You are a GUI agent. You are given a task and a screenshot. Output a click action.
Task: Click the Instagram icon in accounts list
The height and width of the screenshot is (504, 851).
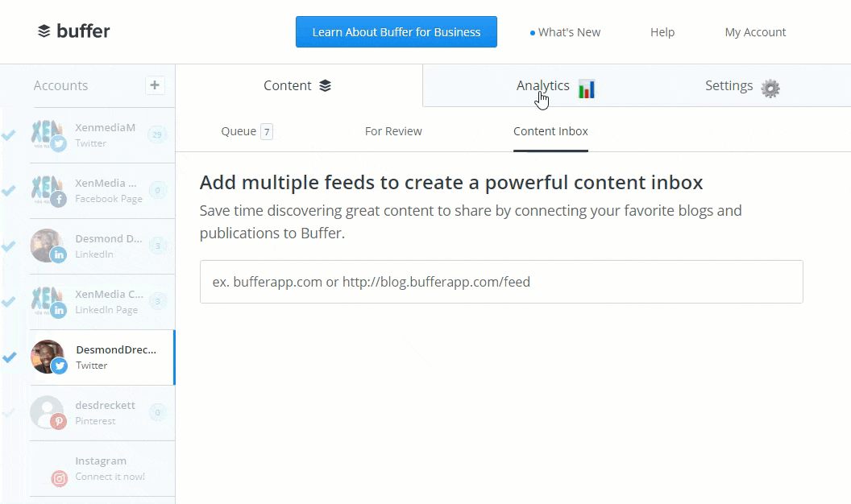(x=60, y=478)
